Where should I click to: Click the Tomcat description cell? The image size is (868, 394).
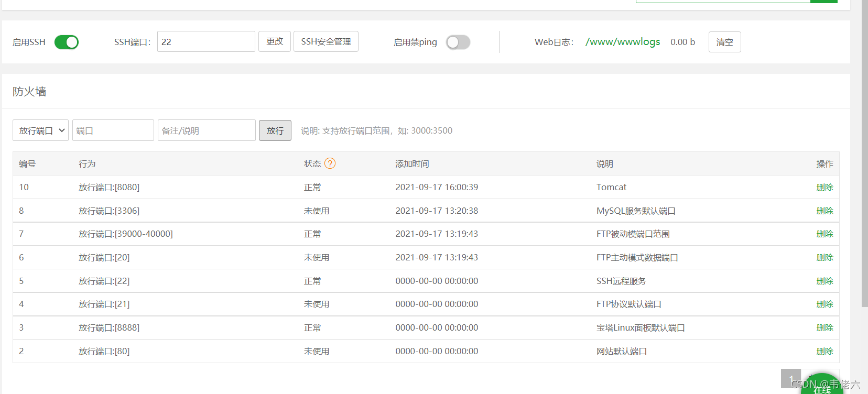click(x=611, y=187)
